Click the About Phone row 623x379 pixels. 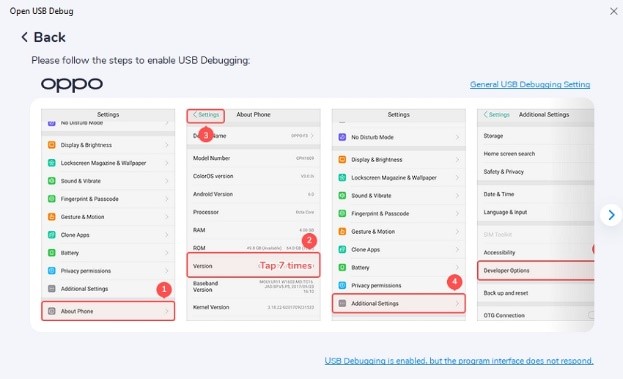coord(108,311)
